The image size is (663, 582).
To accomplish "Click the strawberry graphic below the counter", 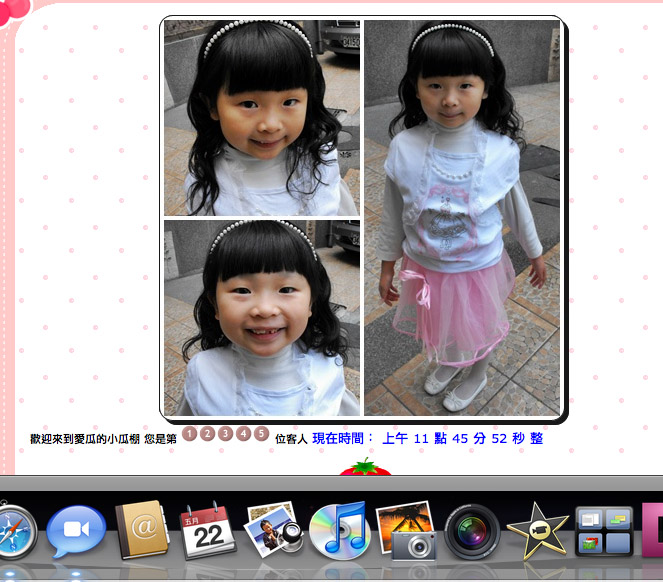I will tap(365, 467).
